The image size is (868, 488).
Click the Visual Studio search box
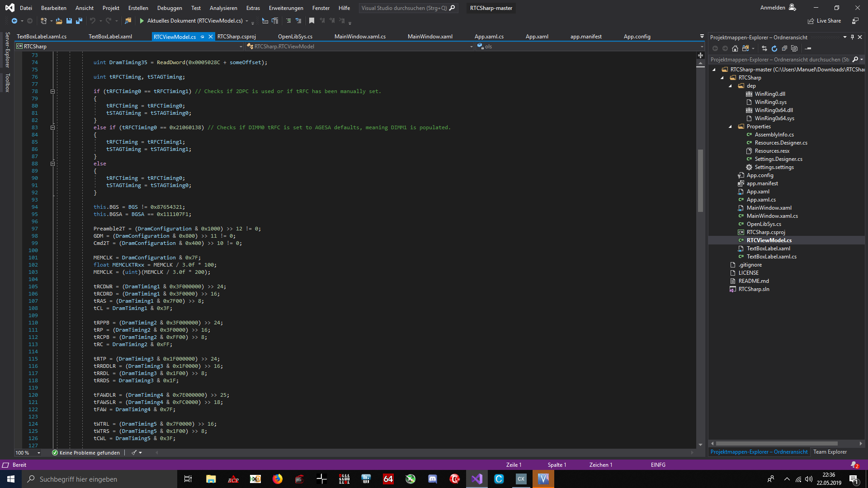pyautogui.click(x=408, y=8)
